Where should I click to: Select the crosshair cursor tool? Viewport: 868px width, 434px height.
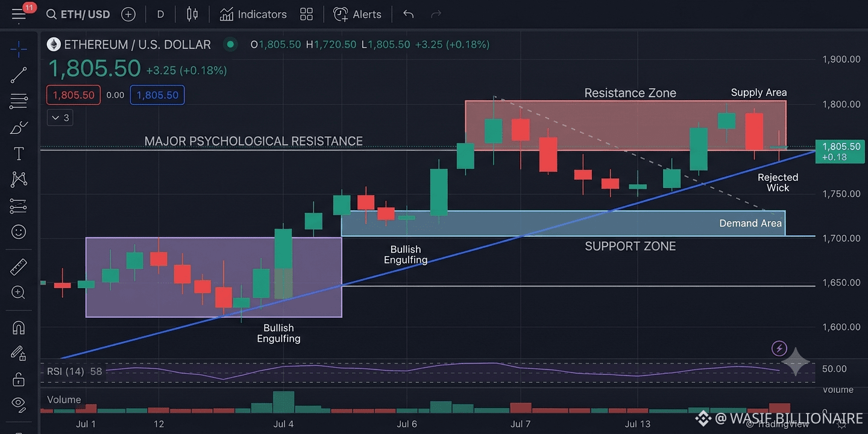coord(19,49)
